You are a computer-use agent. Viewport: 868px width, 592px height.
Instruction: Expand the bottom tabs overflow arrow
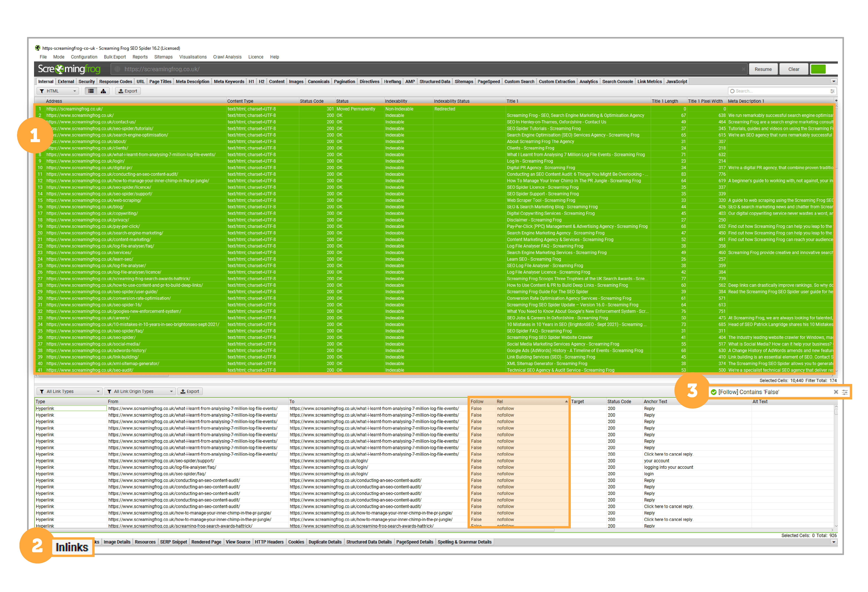pos(834,542)
